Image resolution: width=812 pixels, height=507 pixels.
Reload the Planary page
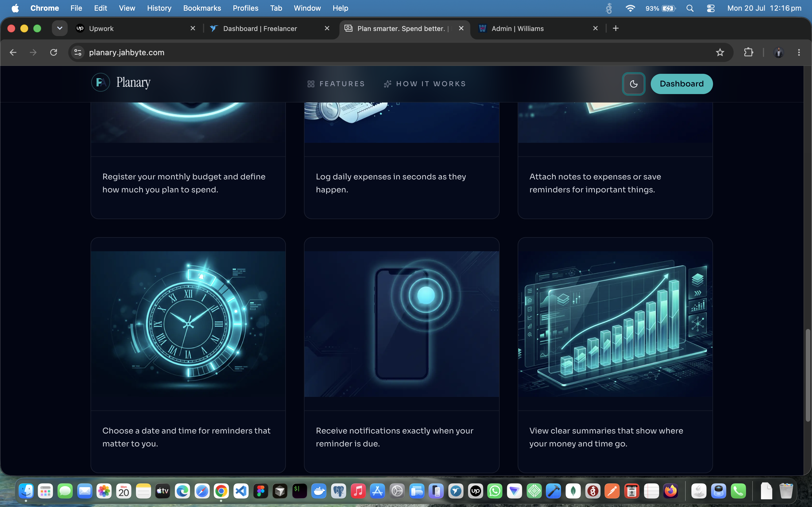point(54,52)
